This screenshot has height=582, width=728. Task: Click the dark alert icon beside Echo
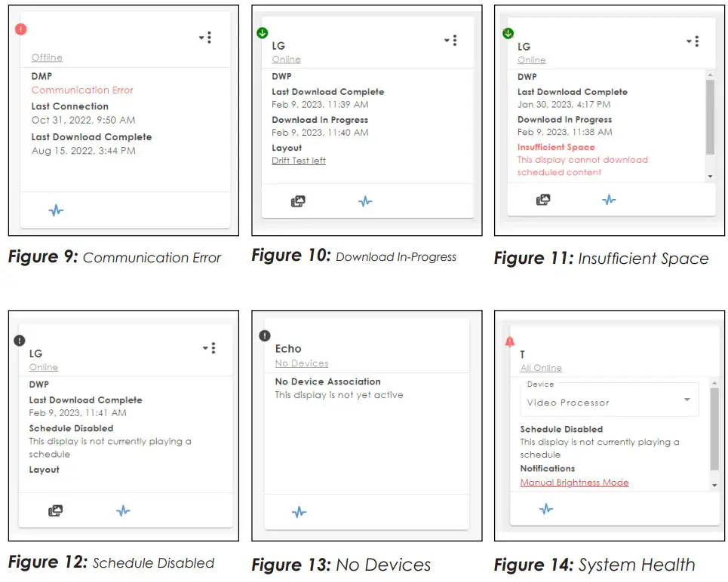[264, 335]
